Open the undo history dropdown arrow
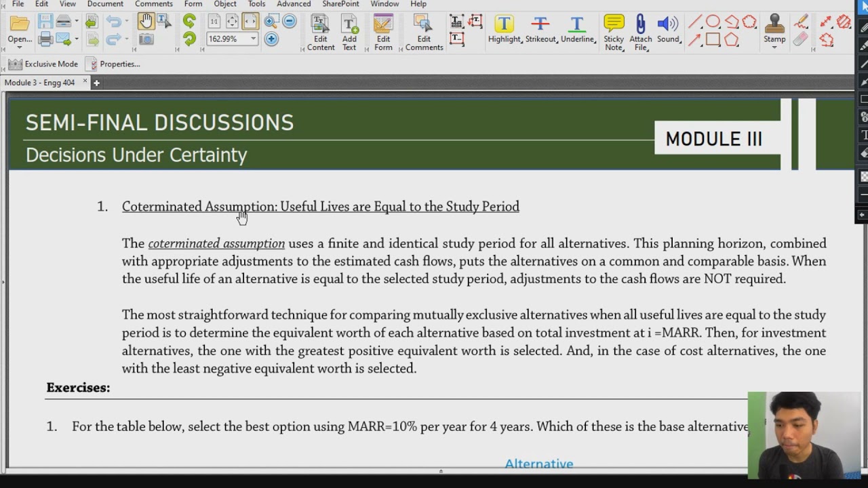868x488 pixels. tap(127, 21)
